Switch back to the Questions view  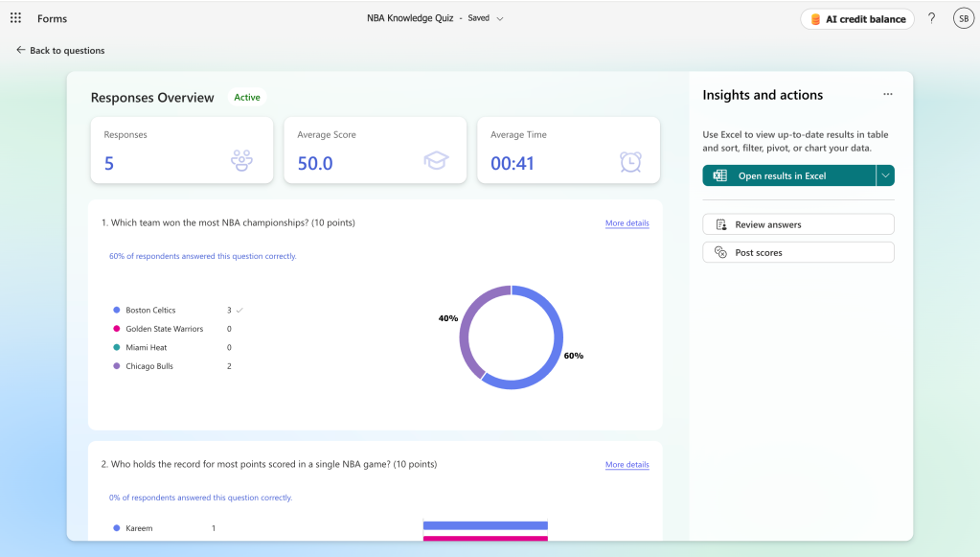click(x=65, y=50)
